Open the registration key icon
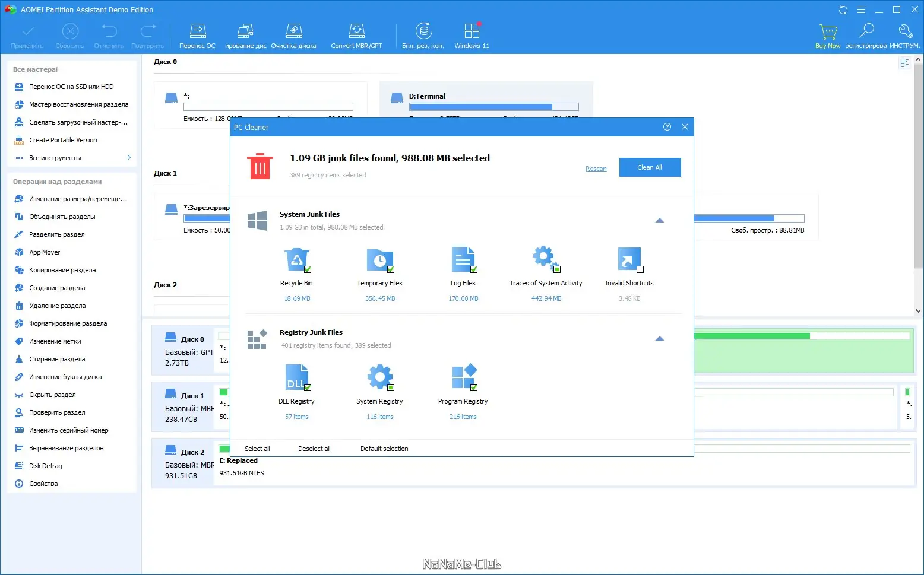 866,36
